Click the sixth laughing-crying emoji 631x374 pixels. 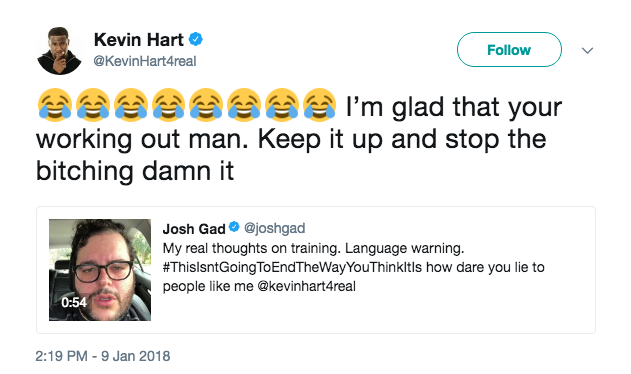tap(244, 105)
